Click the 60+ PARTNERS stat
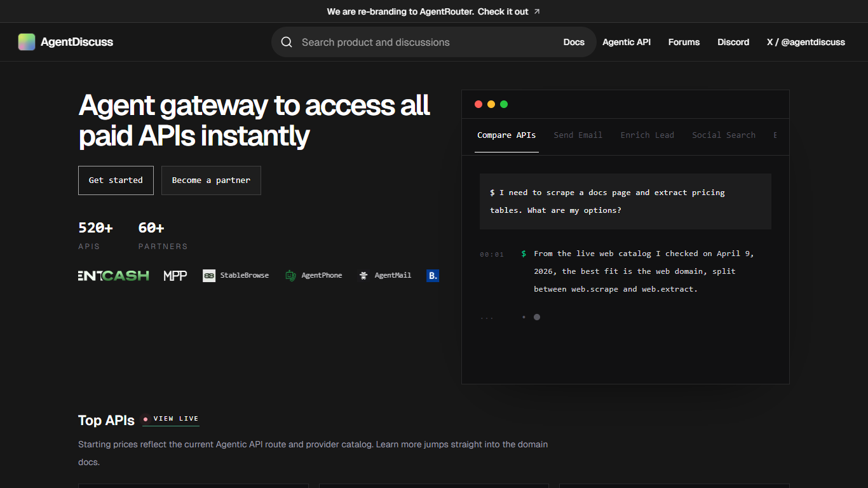 [x=163, y=235]
